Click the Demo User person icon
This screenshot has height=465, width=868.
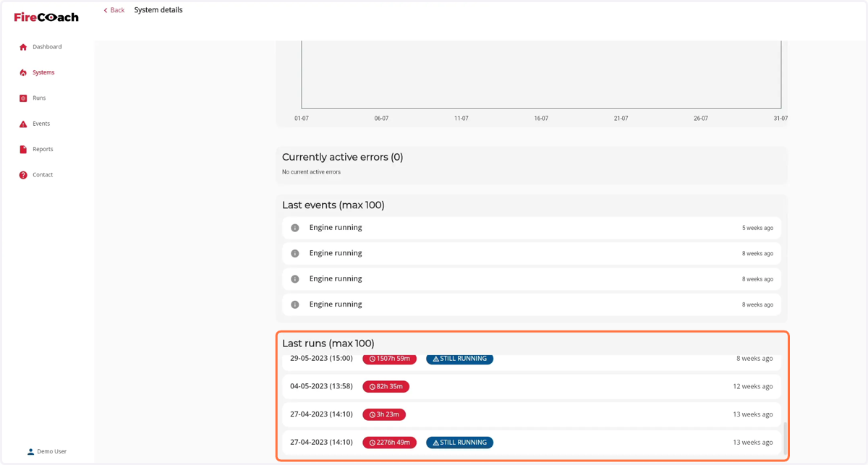(x=30, y=451)
